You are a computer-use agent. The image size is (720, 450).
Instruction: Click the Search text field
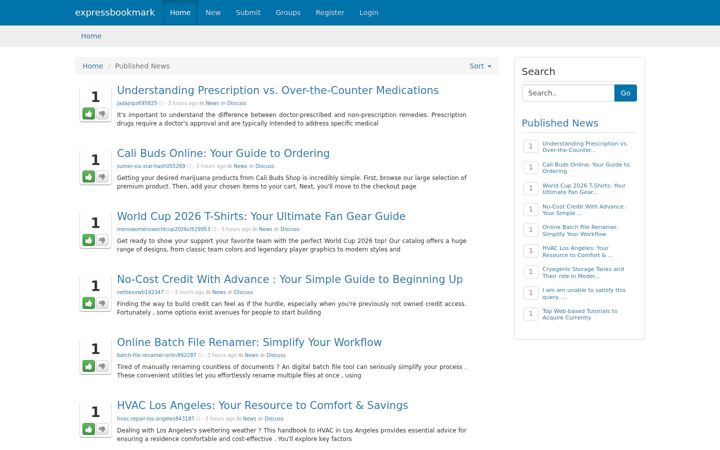click(x=568, y=93)
